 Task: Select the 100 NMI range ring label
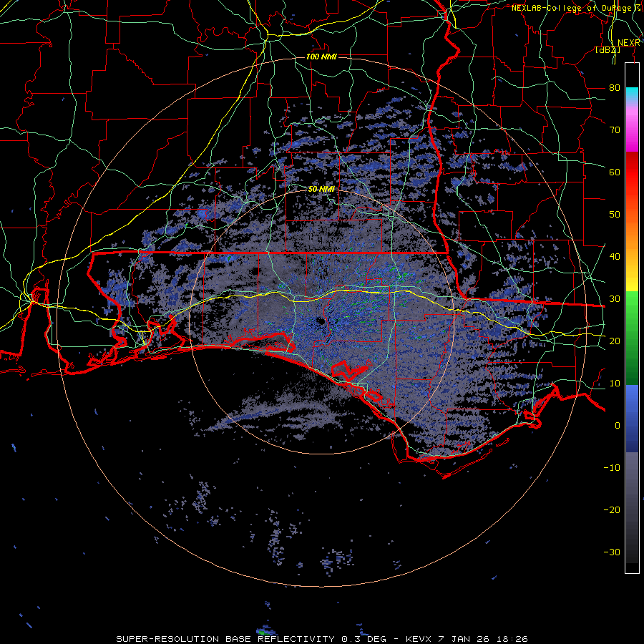321,57
